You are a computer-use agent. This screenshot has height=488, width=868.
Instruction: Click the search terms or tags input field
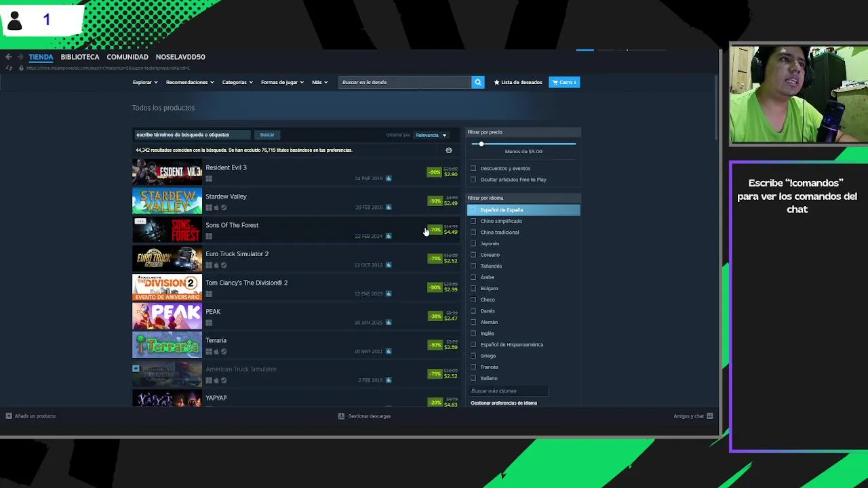tap(193, 135)
